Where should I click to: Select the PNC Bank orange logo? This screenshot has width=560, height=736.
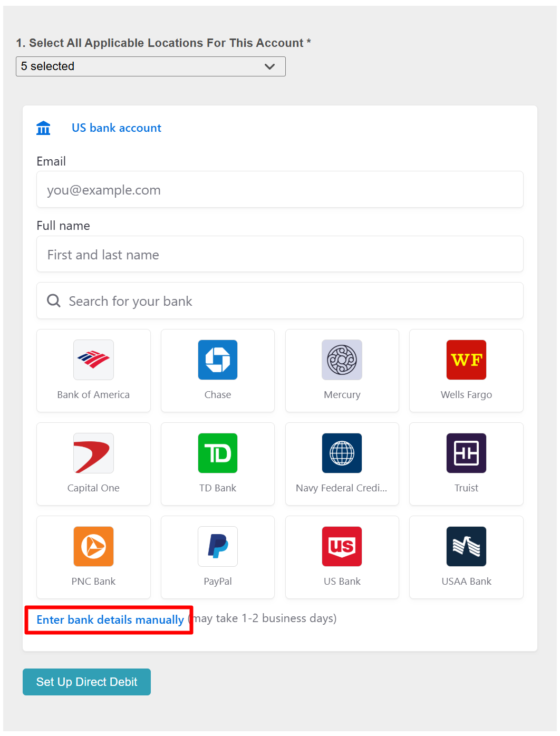click(93, 546)
